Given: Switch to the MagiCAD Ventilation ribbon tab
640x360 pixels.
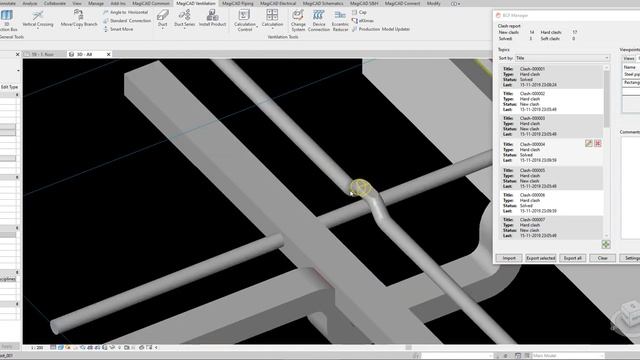Looking at the screenshot, I should 196,3.
